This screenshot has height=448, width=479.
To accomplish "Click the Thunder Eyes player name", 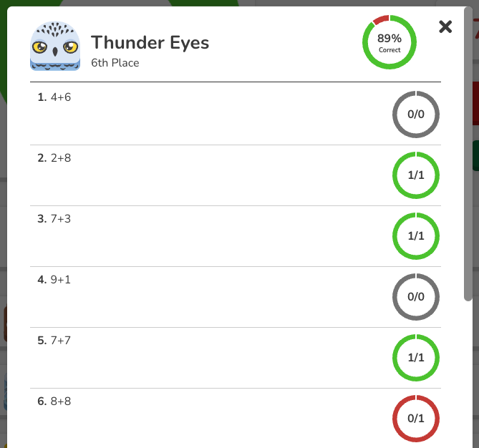I will [x=150, y=42].
